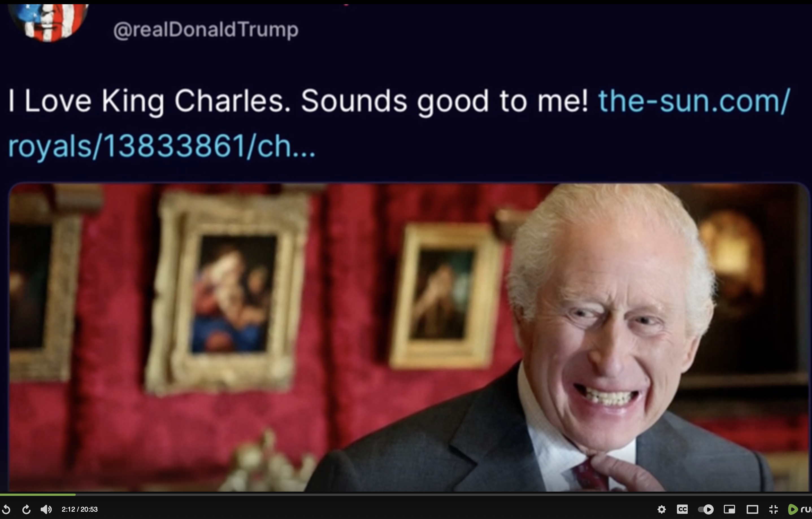This screenshot has width=812, height=519.
Task: Click the royals/13833861 link continuation
Action: tap(161, 146)
